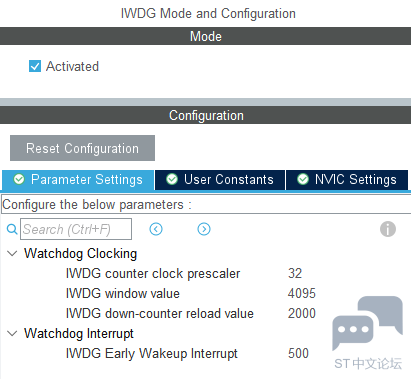Click the Search (Ctrl+F) input field

[76, 229]
